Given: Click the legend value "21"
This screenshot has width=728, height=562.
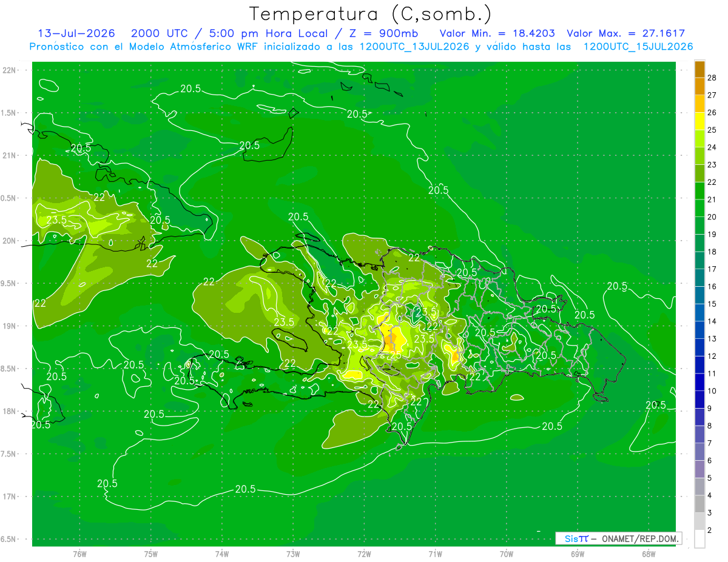Looking at the screenshot, I should pos(712,199).
